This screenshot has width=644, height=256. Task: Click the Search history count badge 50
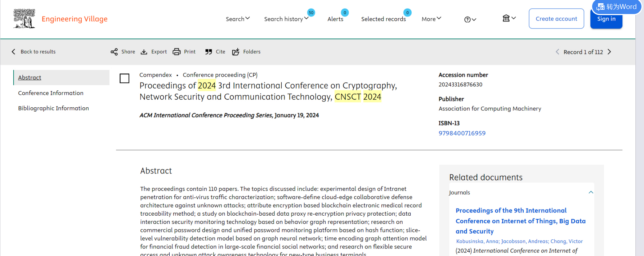tap(311, 13)
